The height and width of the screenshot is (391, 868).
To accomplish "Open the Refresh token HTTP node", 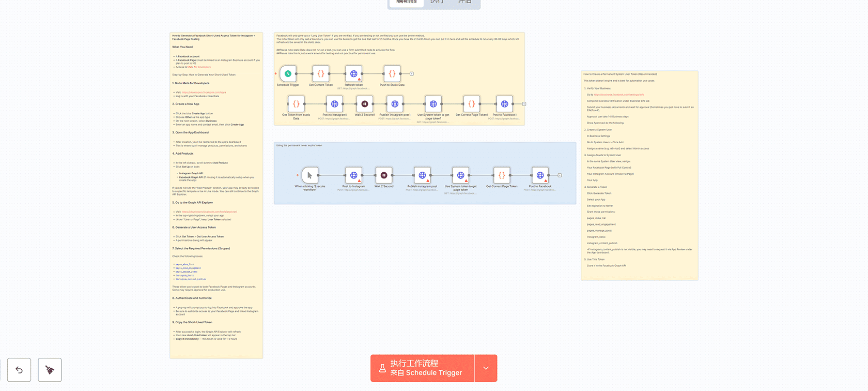I will (353, 74).
